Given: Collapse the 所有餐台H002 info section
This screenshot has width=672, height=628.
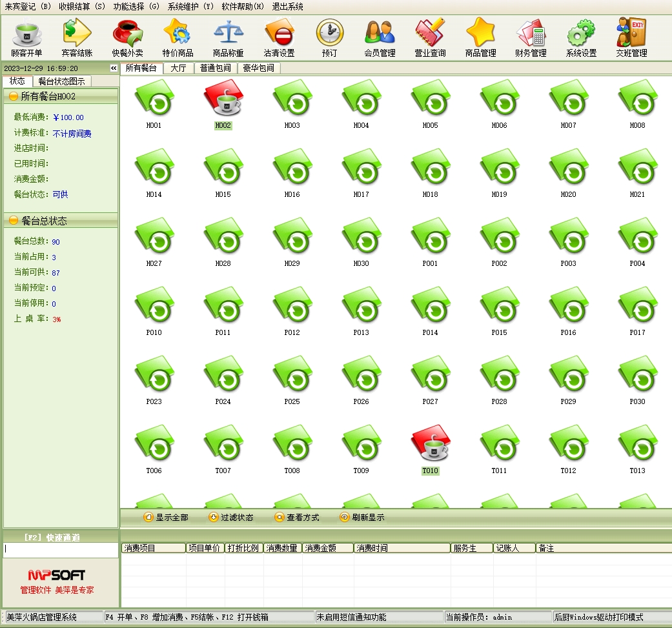Looking at the screenshot, I should tap(14, 96).
